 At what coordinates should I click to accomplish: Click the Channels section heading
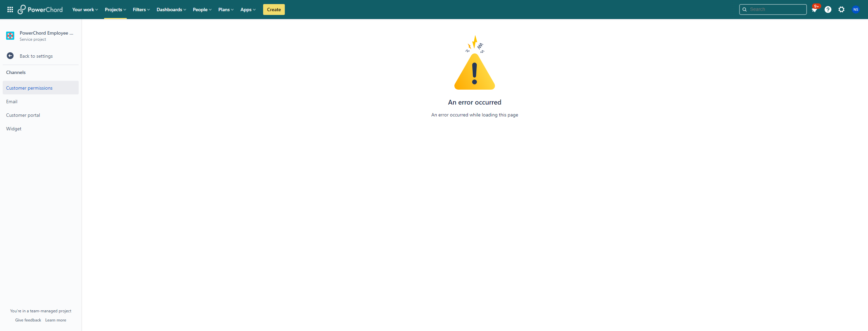coord(16,72)
